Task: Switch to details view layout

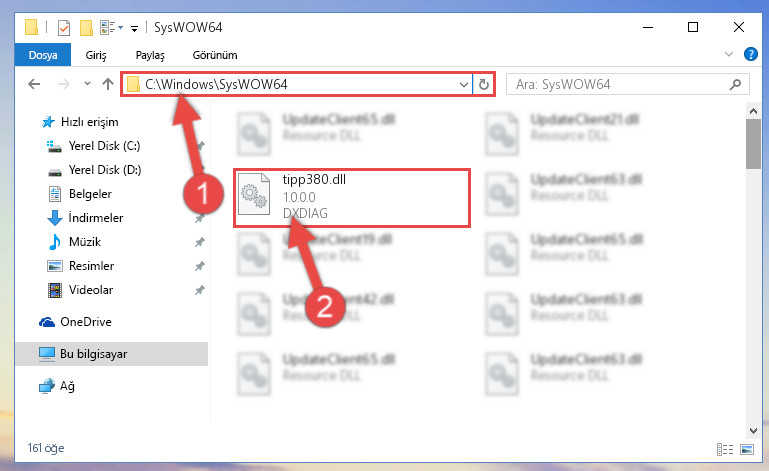Action: [x=725, y=449]
